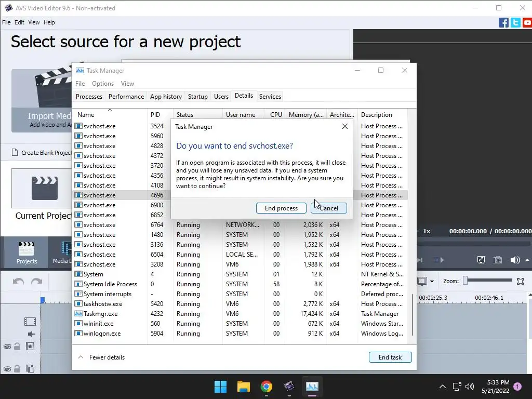The width and height of the screenshot is (532, 399).
Task: Click the Redo arrow in AVS editor
Action: 37,281
